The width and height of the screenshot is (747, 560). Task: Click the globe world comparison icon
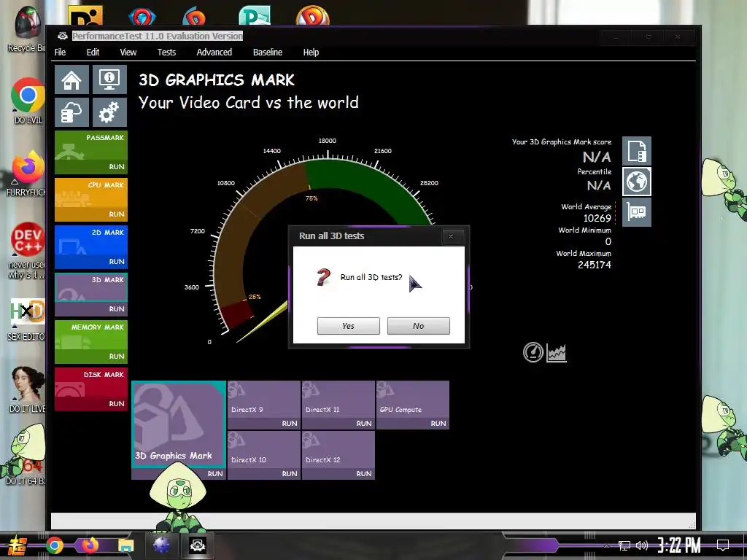tap(636, 182)
